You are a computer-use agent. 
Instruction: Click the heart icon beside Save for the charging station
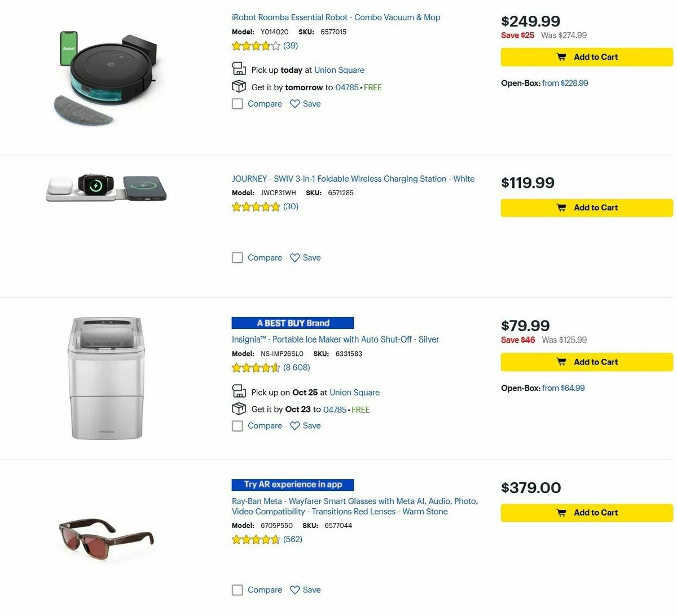click(294, 257)
